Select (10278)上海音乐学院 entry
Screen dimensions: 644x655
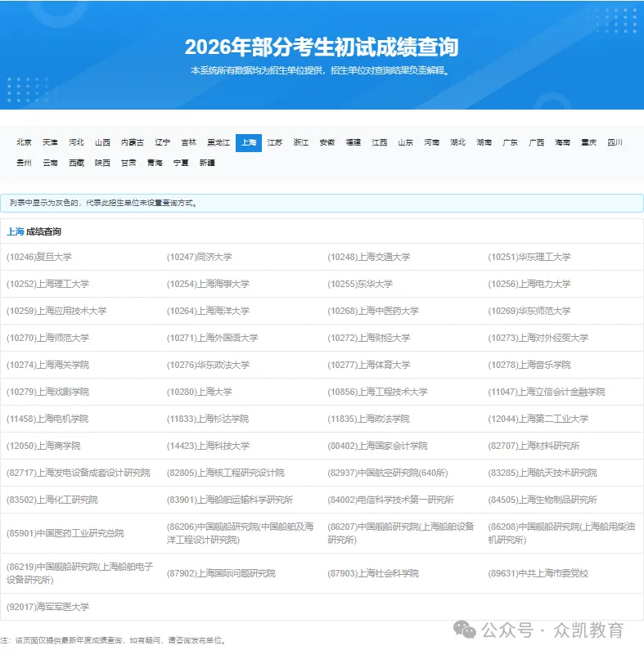pos(529,365)
